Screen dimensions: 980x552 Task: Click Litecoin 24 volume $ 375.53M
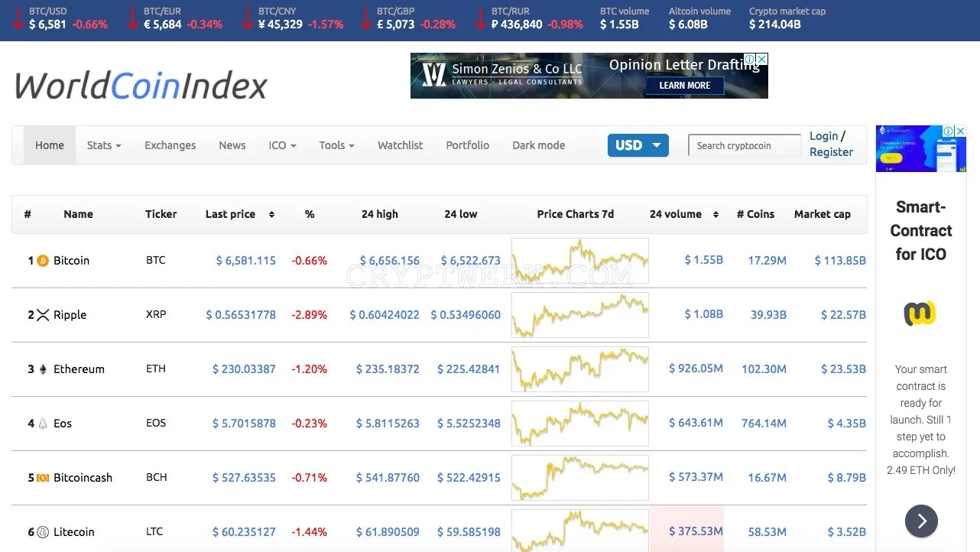tap(696, 531)
